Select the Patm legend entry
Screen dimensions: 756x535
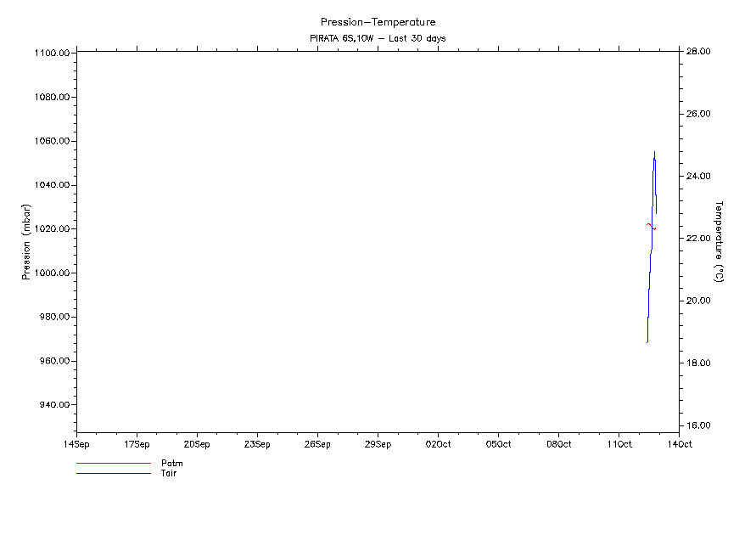click(x=171, y=464)
